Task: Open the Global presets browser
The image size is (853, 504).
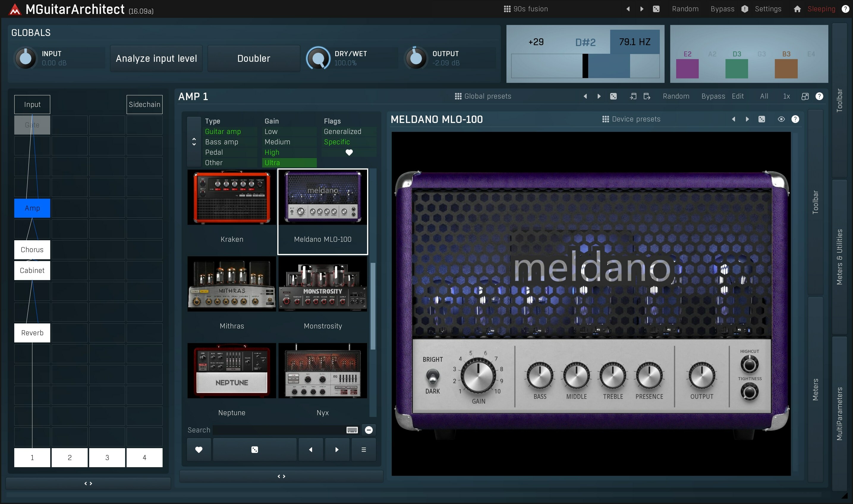Action: (483, 96)
